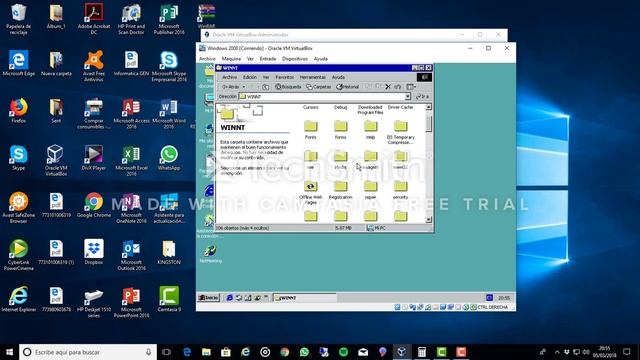Click the taskbar search box
The image size is (640, 360).
coord(88,352)
